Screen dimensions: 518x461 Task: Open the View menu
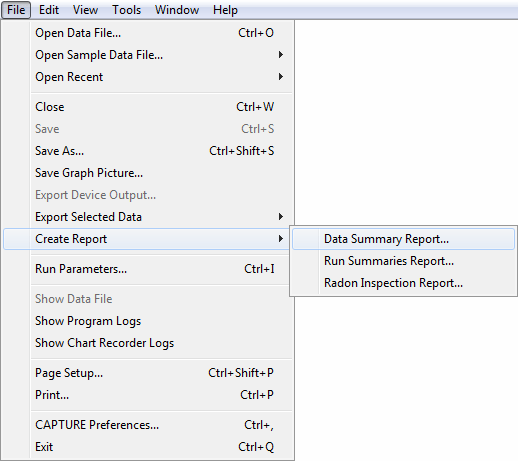85,10
